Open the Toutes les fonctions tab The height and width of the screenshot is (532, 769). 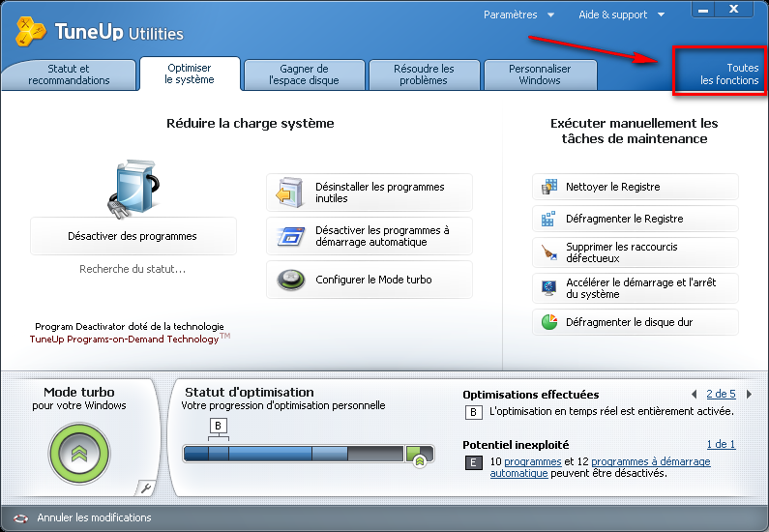(721, 74)
